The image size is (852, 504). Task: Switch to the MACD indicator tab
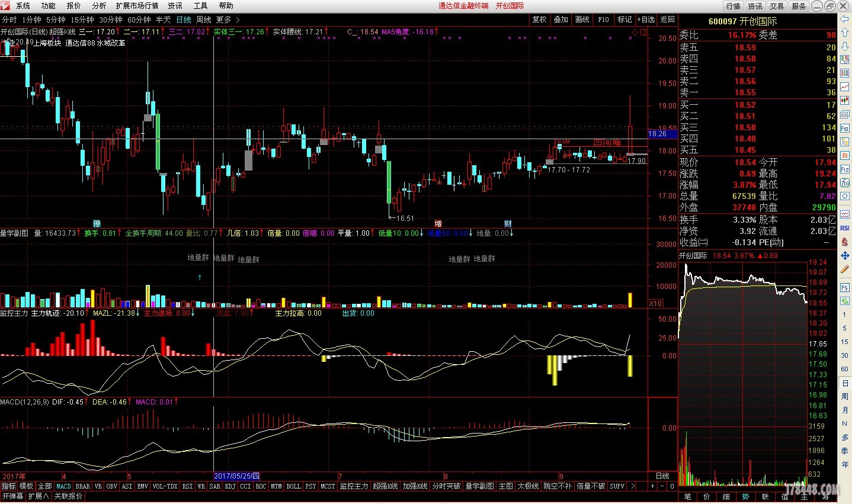pyautogui.click(x=63, y=486)
